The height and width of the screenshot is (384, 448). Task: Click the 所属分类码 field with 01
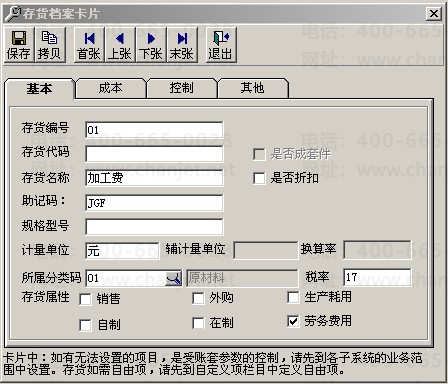click(126, 278)
